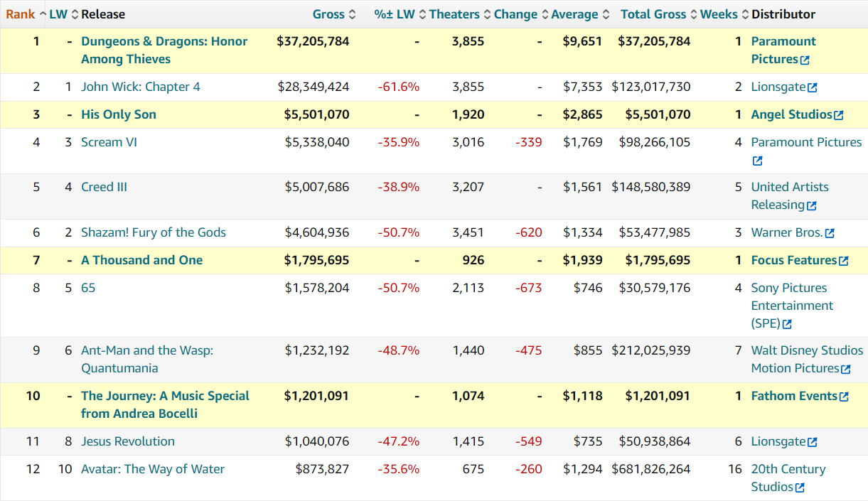Click external link icon after United Artists Releasing
The height and width of the screenshot is (501, 868).
tap(812, 206)
